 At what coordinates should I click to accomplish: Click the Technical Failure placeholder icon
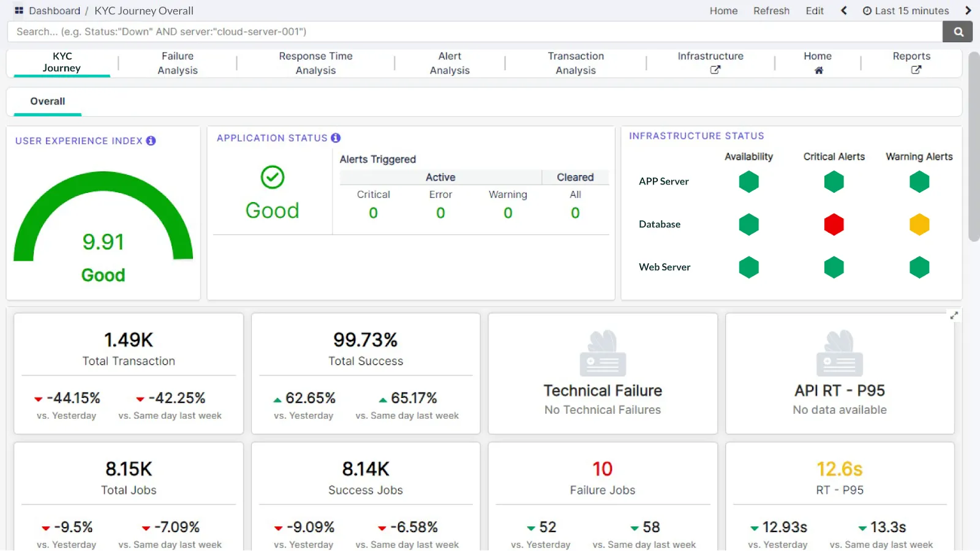point(603,353)
